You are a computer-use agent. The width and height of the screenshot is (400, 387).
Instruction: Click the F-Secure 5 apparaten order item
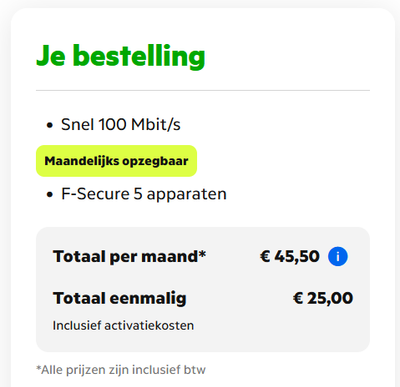144,194
